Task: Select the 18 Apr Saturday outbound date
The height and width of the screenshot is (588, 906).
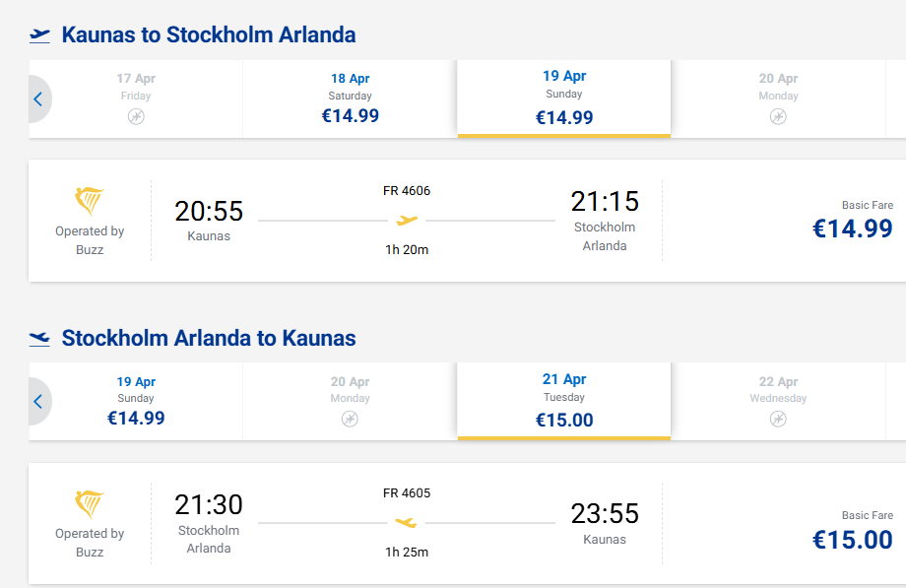Action: point(350,98)
